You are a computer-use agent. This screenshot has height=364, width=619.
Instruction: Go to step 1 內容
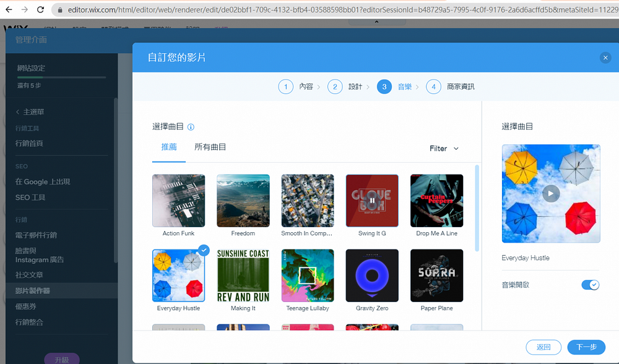[x=296, y=87]
